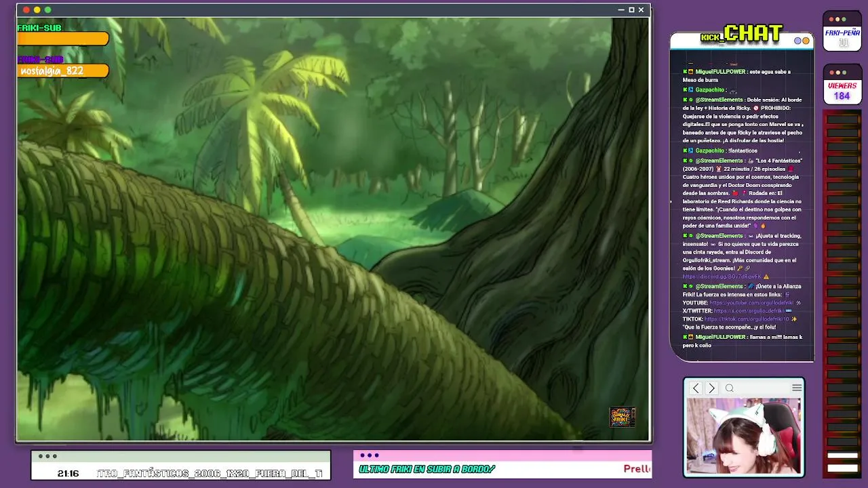Screen dimensions: 868x488
Task: Click MiguelFULLPOWER on the 'llamas a mi' message
Action: (720, 337)
